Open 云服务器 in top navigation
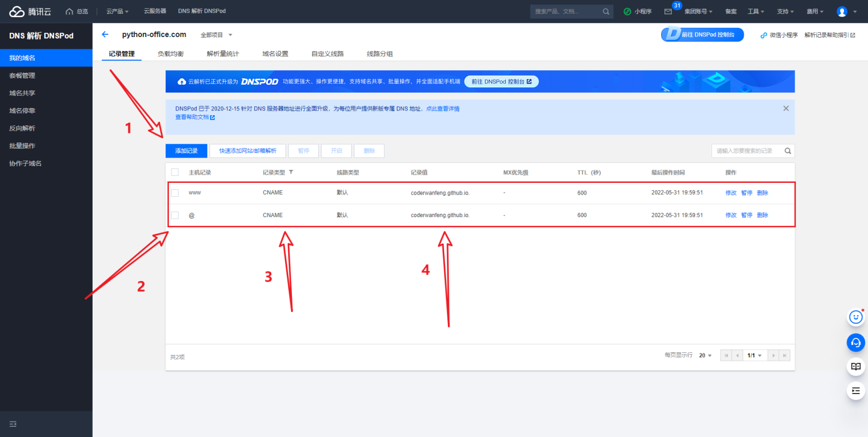This screenshot has width=868, height=437. pyautogui.click(x=155, y=11)
